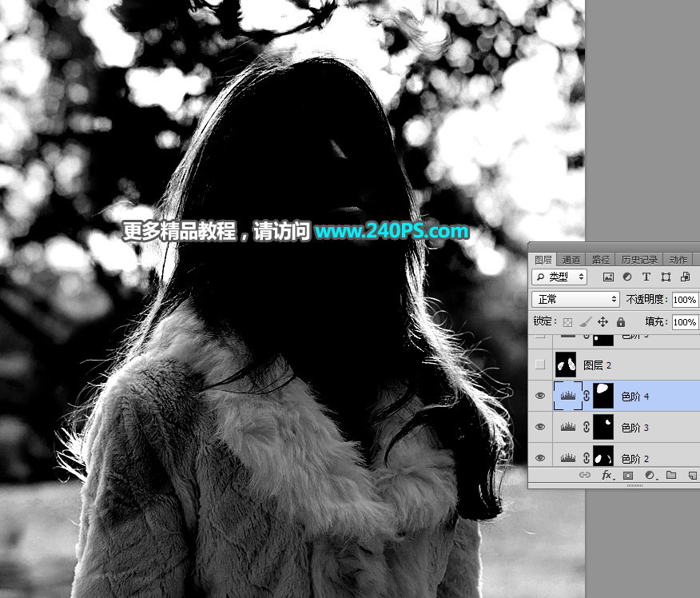Image resolution: width=700 pixels, height=598 pixels.
Task: Click the 不透明度 opacity value field
Action: (684, 300)
